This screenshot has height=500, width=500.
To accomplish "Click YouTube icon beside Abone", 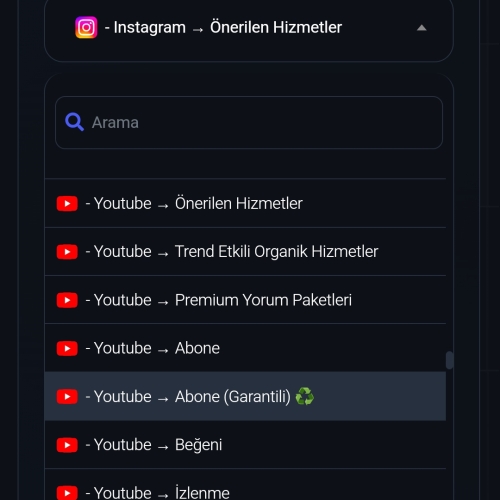I will [67, 349].
